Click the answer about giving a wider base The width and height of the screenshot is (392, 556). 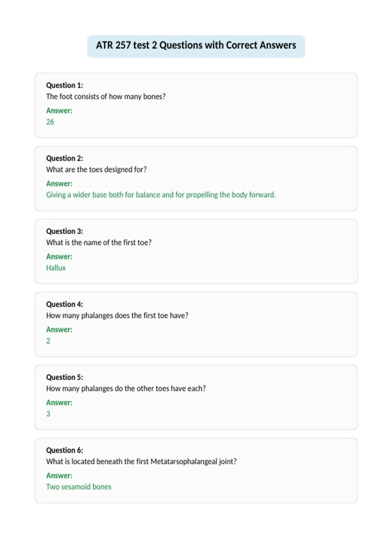click(161, 195)
